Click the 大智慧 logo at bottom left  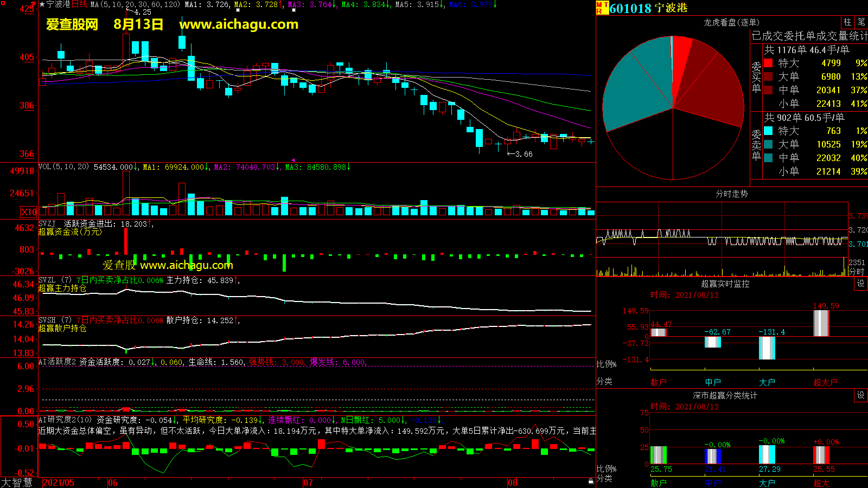click(17, 482)
